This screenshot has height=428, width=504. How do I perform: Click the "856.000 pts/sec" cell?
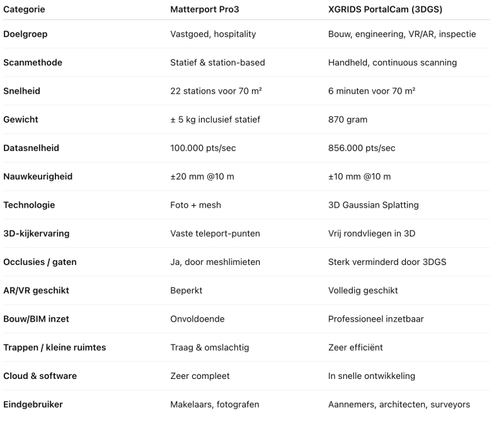[x=362, y=148]
